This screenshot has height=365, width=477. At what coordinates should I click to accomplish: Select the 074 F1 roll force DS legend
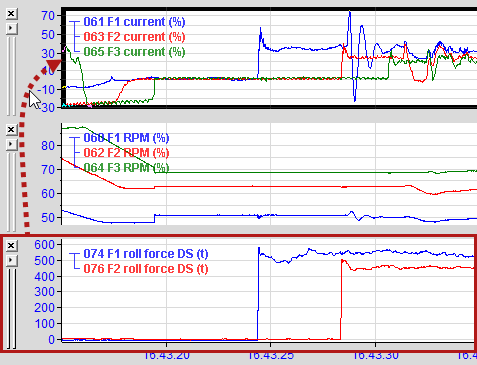(x=146, y=254)
